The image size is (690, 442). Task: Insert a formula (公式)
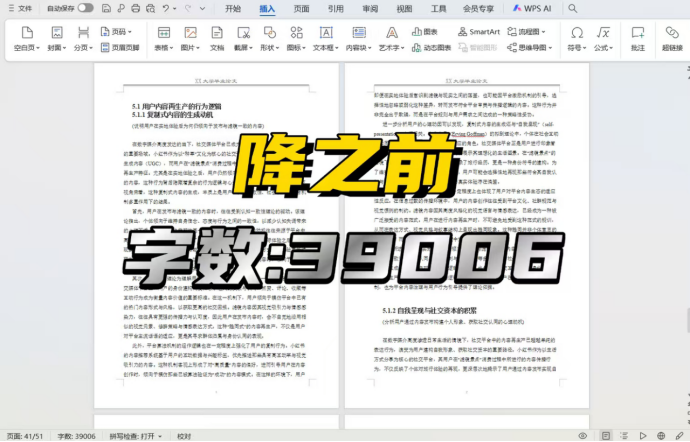(603, 38)
